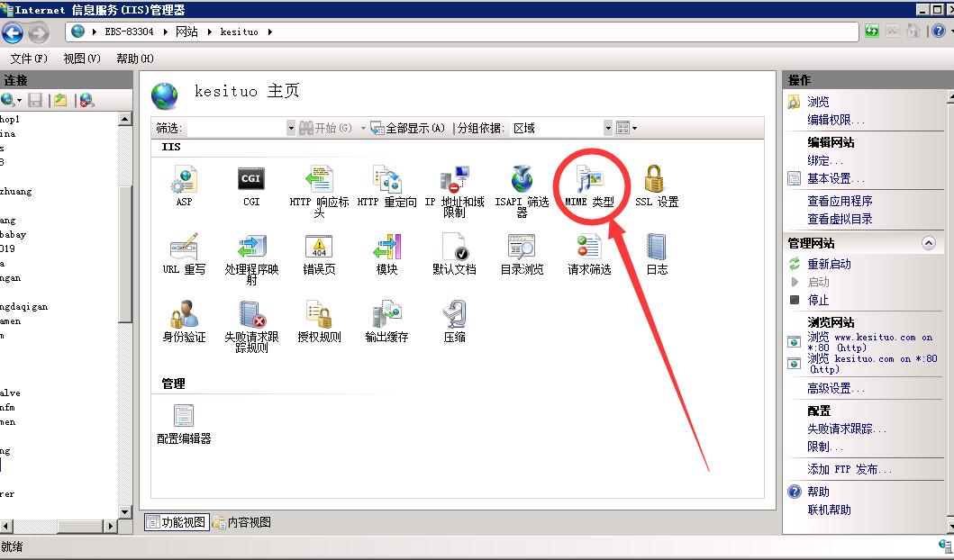Expand the 筛选 filter dropdown

point(290,129)
